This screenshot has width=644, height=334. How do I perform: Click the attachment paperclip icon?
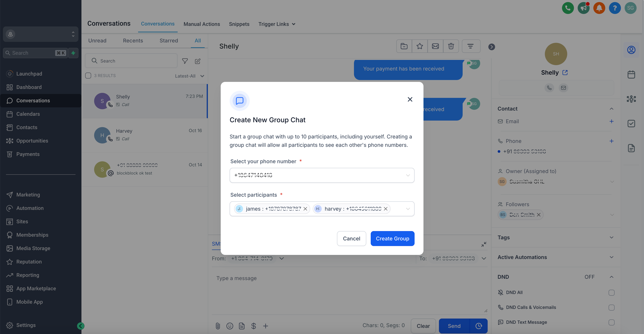tap(217, 326)
